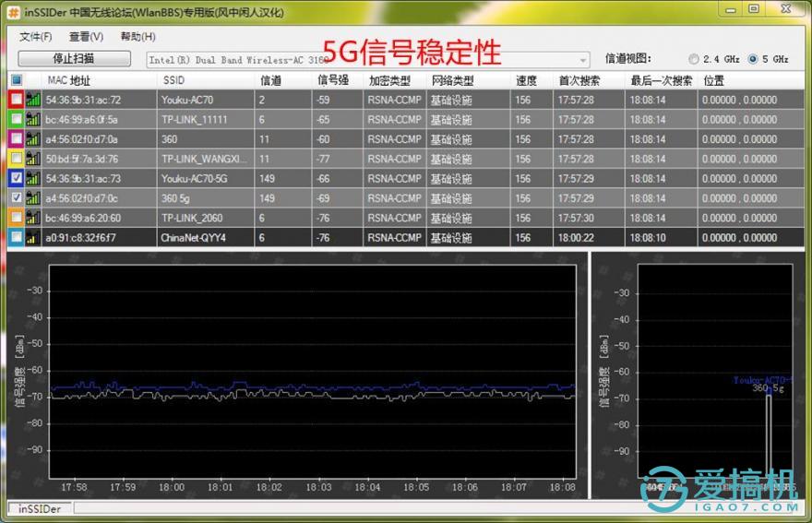Select MAC address 54:36:9b:31:ac:72
This screenshot has height=523, width=812.
coord(83,100)
